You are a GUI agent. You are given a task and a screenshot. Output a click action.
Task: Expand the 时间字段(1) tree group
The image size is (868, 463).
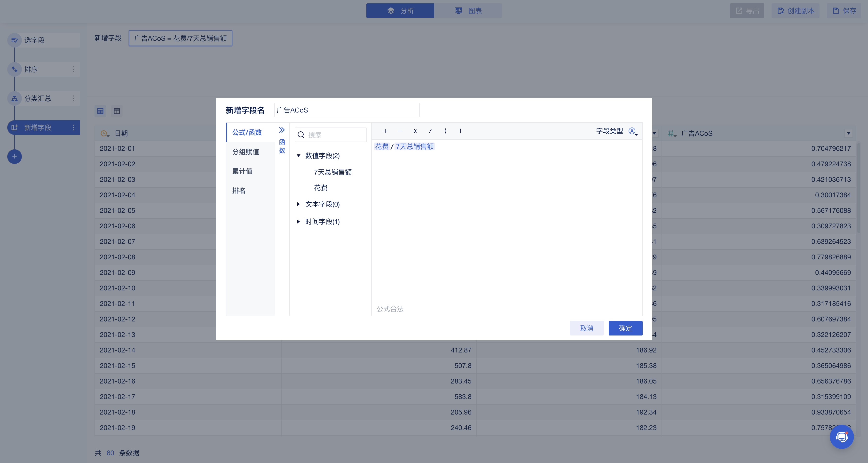[x=299, y=222]
